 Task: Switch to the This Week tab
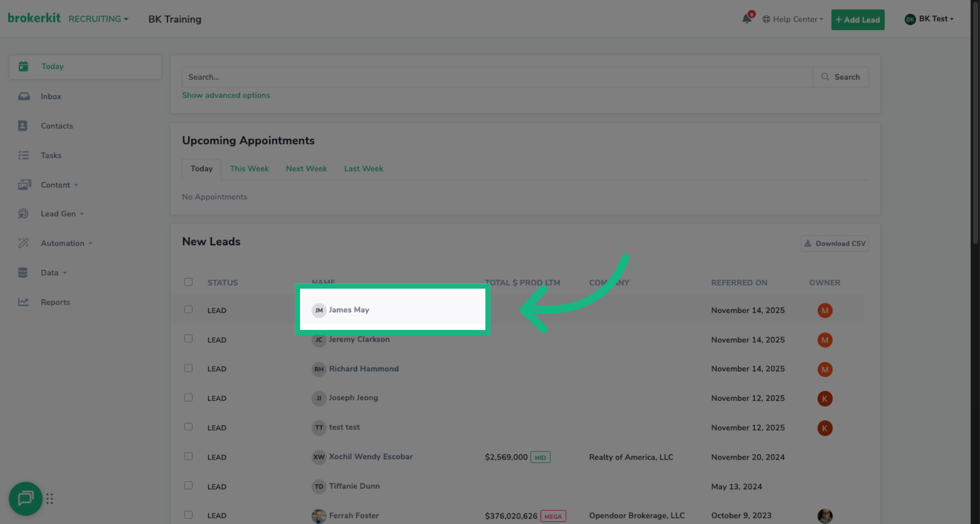[x=249, y=169]
